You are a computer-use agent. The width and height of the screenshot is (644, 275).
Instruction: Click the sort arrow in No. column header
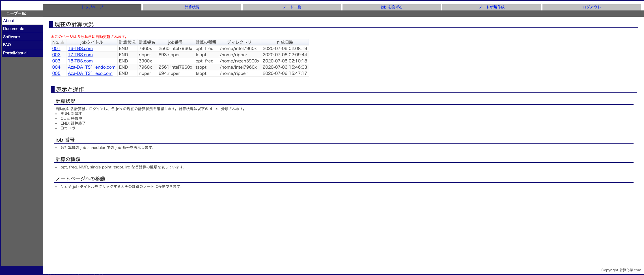tap(62, 42)
